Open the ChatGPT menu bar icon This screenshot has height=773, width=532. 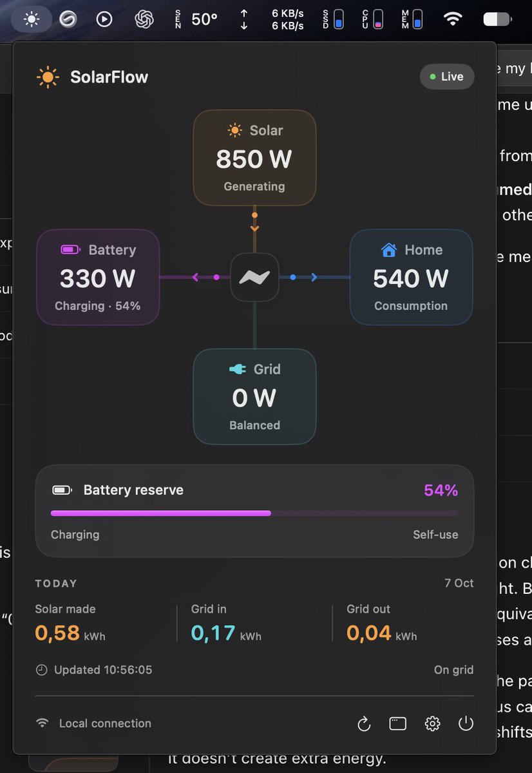pos(144,19)
